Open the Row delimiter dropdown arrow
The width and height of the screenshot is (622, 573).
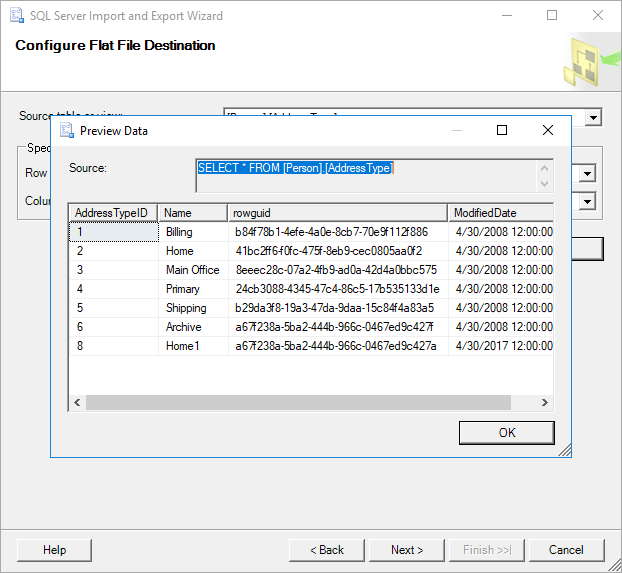587,174
